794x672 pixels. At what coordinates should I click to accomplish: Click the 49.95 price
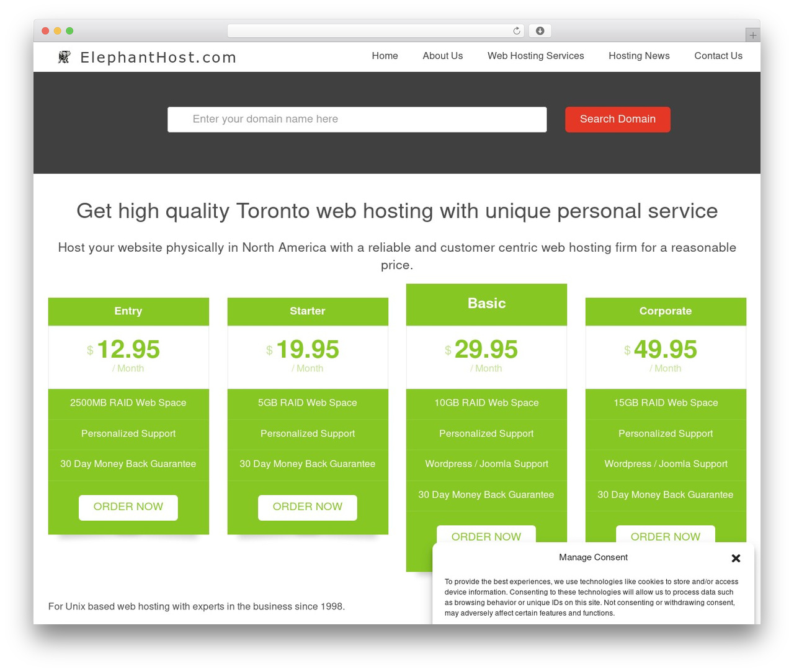pyautogui.click(x=666, y=350)
